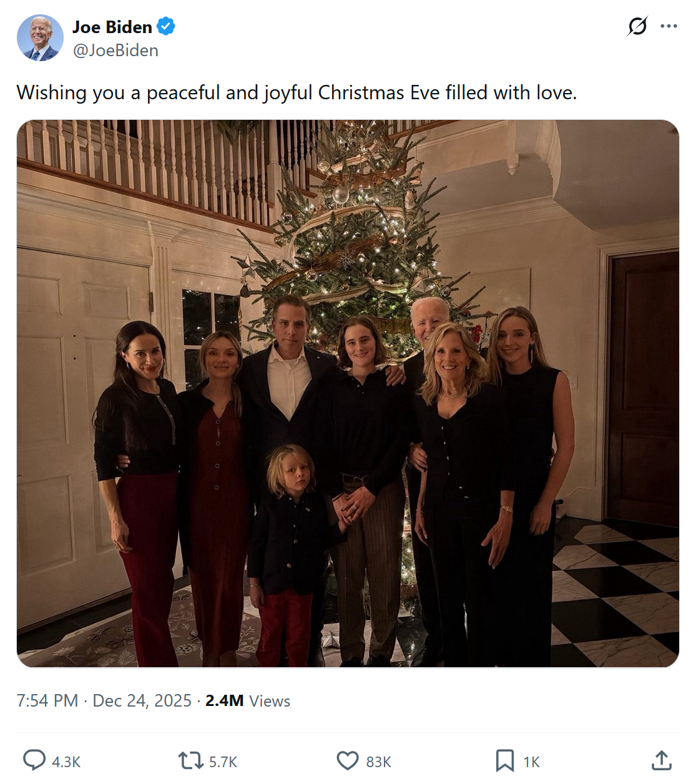This screenshot has height=784, width=696.
Task: Click the 7:54 PM timestamp
Action: 47,701
